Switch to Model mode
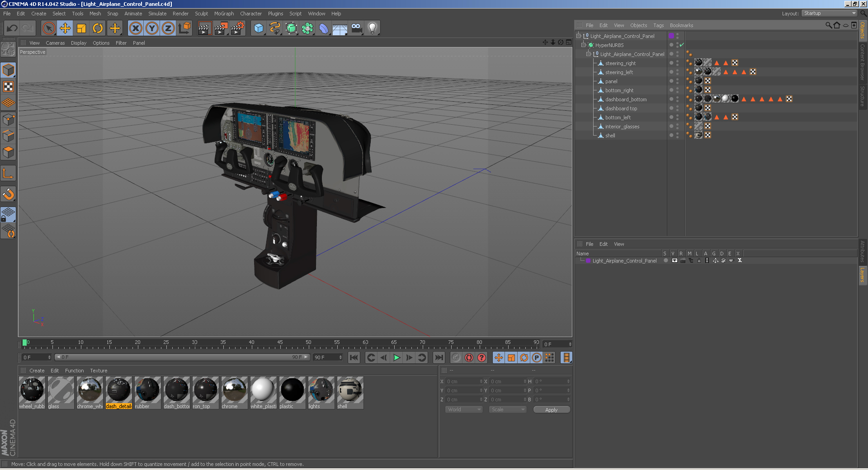The width and height of the screenshot is (868, 470). click(8, 70)
